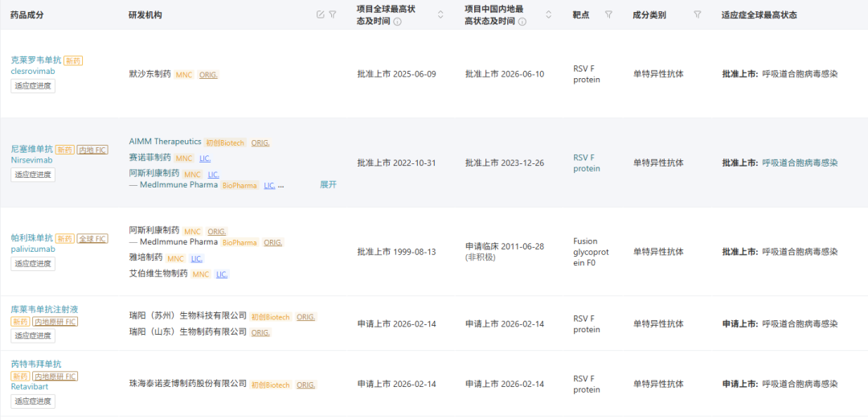Click LIC. tag beside 赛诺菲制药

(x=205, y=159)
